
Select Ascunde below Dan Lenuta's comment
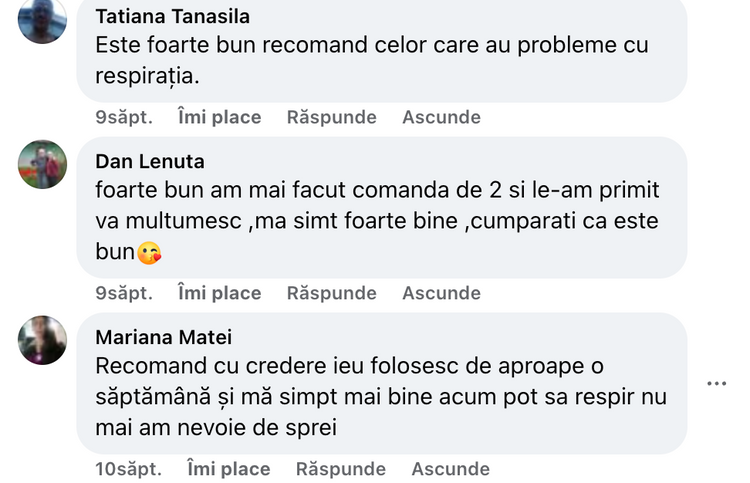pos(441,293)
